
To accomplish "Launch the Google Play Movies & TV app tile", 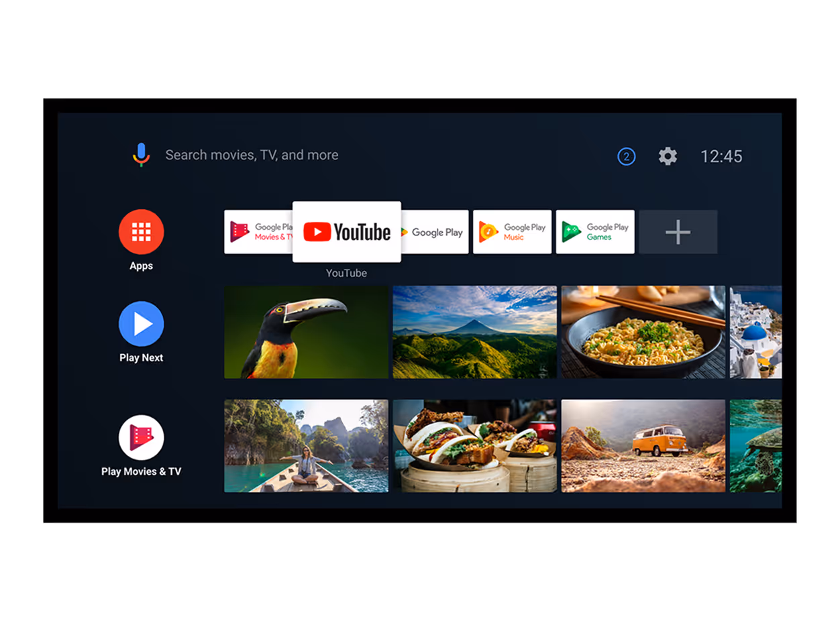I will 258,232.
